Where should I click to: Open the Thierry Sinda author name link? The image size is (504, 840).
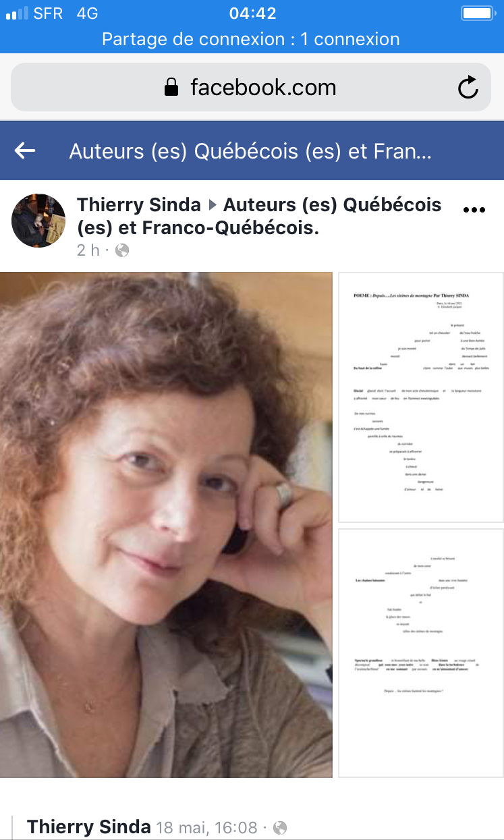click(139, 204)
